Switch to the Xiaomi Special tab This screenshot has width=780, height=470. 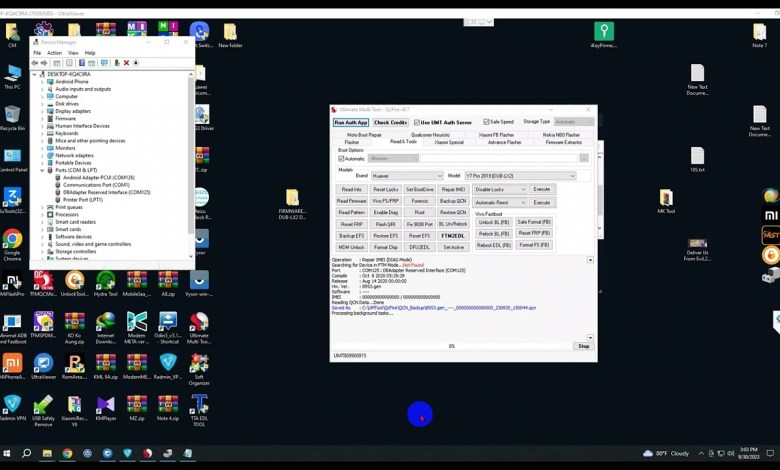pos(447,142)
